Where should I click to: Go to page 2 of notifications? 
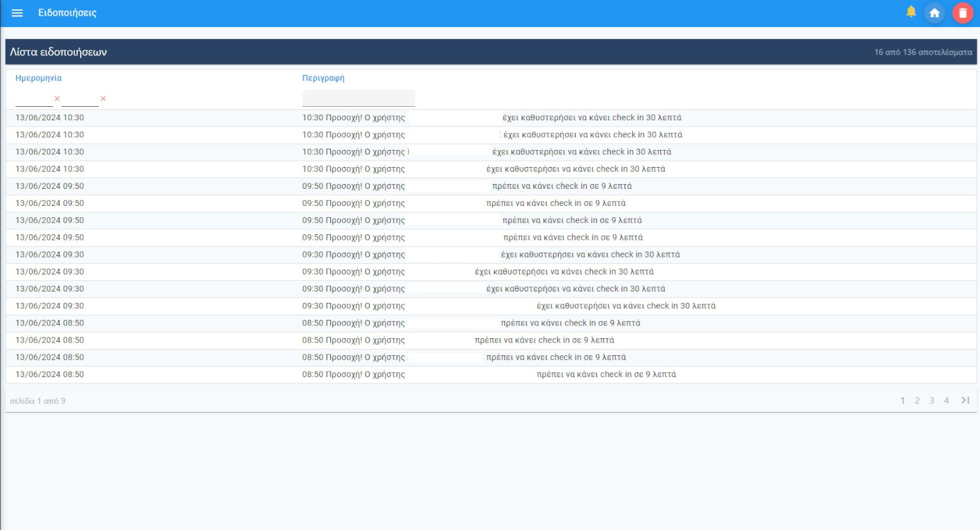pyautogui.click(x=917, y=401)
